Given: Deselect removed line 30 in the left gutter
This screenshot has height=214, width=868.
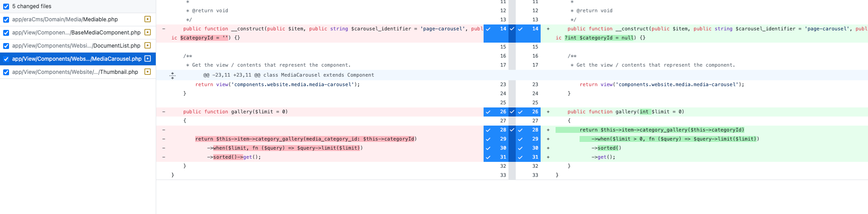Looking at the screenshot, I should [496, 148].
